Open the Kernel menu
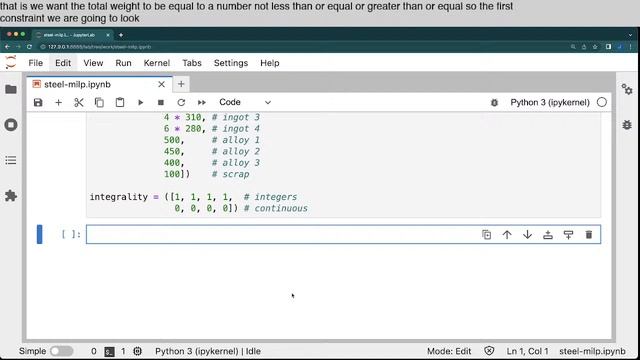This screenshot has width=640, height=360. 157,63
